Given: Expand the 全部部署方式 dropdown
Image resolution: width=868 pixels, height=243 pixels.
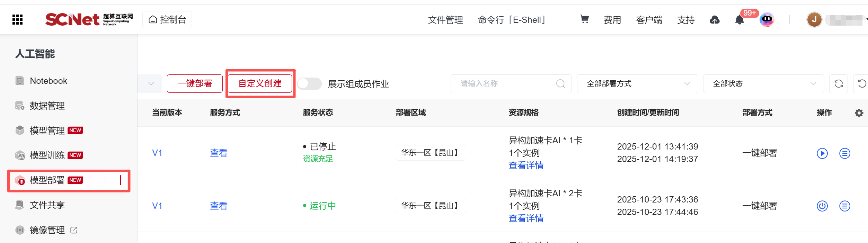Looking at the screenshot, I should pyautogui.click(x=637, y=84).
